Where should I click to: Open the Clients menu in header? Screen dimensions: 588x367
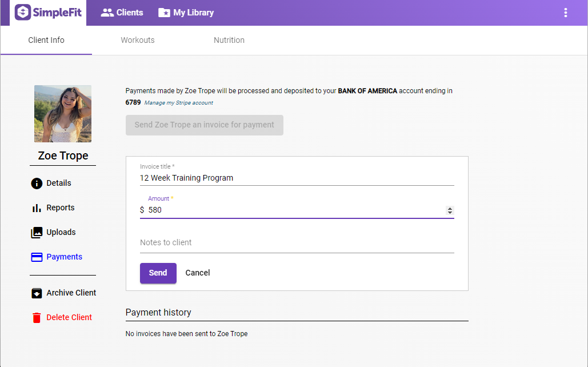122,13
